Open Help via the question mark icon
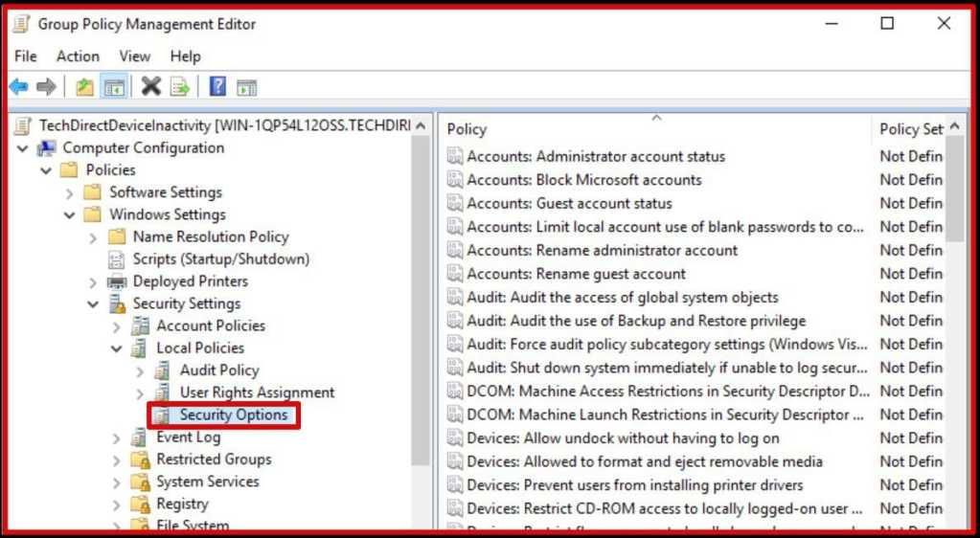Screen dimensions: 980x538 click(x=217, y=87)
